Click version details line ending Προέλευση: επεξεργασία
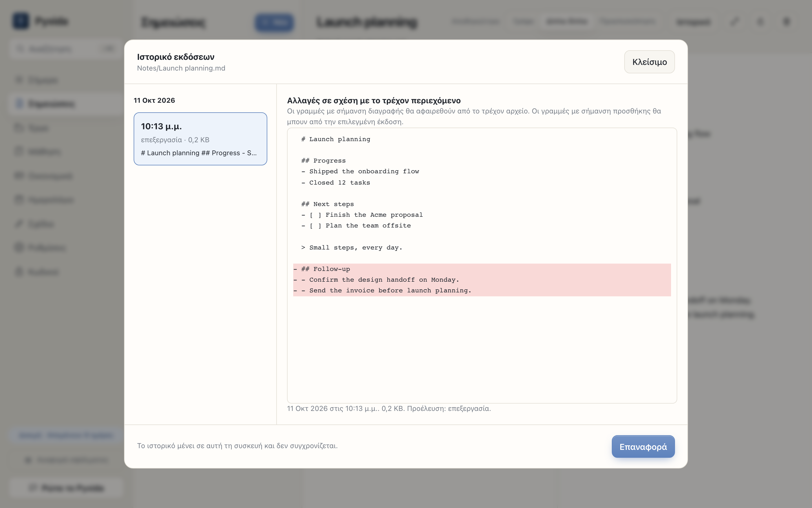The width and height of the screenshot is (812, 508). click(x=389, y=409)
